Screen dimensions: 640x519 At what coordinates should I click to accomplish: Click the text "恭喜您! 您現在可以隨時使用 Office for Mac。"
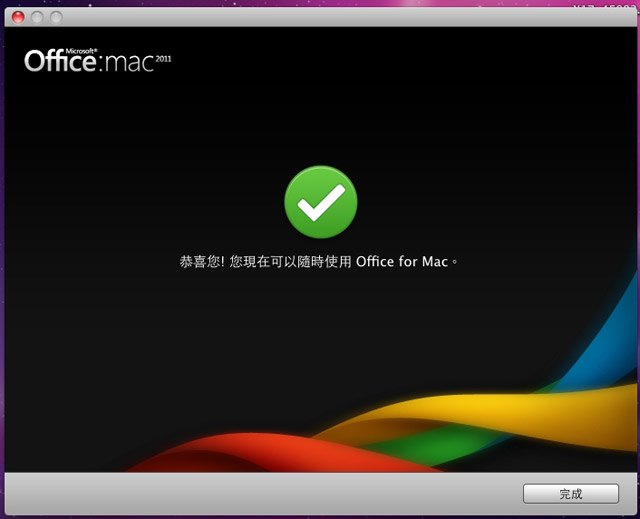pos(319,261)
